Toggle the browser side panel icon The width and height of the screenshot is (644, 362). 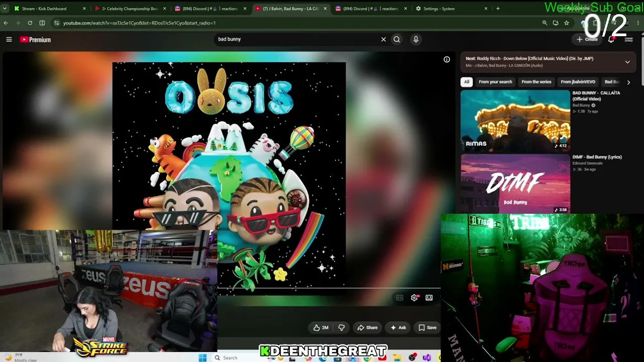42,23
